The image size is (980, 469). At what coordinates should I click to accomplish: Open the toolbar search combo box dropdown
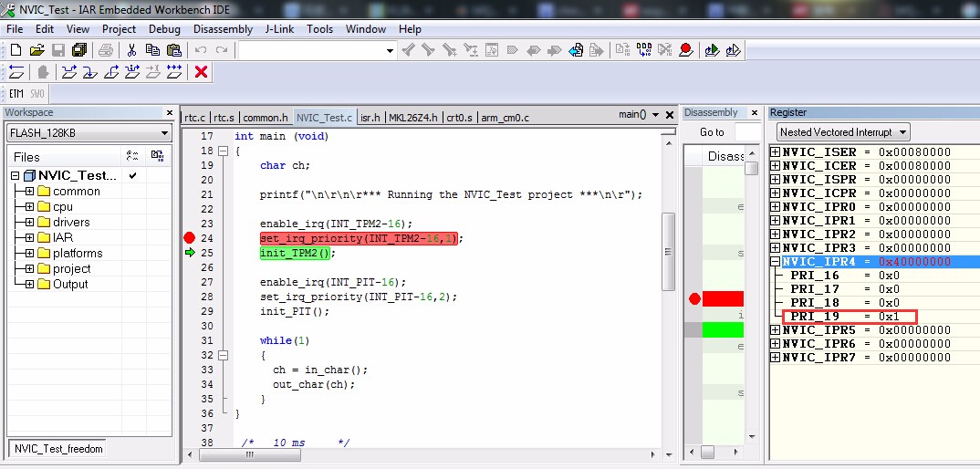tap(390, 51)
